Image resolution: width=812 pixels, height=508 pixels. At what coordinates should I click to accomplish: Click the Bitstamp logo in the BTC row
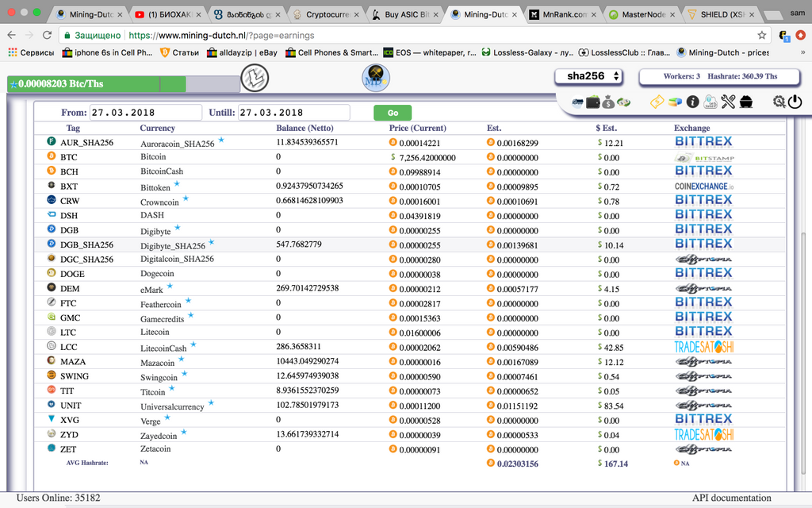704,158
